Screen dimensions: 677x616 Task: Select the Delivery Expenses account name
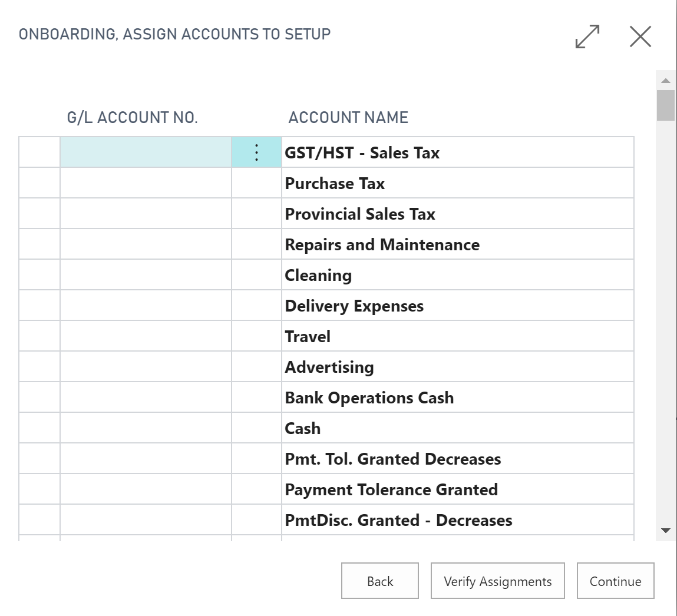(354, 306)
